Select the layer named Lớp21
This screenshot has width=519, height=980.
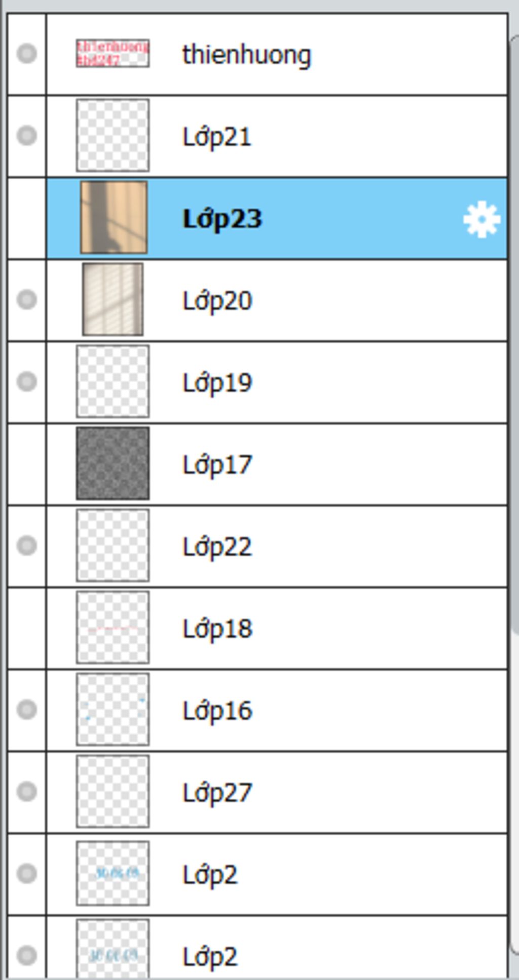277,136
